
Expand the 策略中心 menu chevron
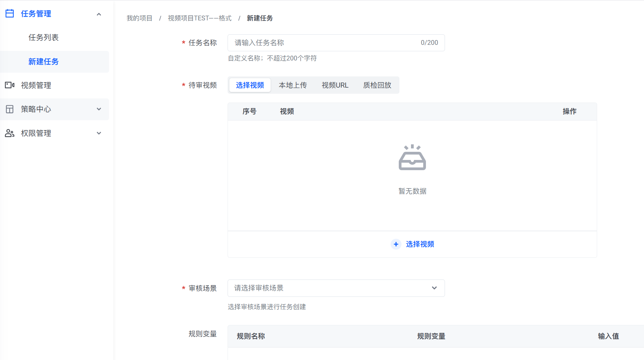pos(99,109)
